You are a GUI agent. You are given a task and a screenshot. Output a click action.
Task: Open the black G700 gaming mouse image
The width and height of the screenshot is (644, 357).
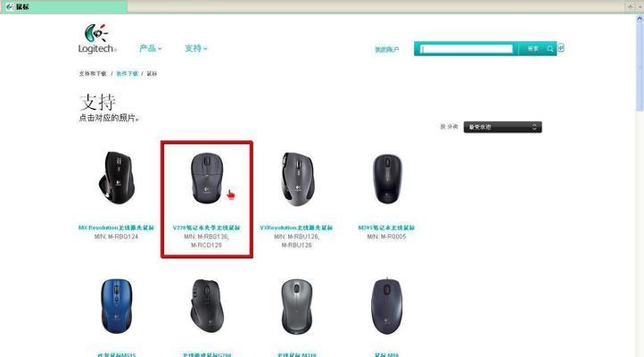[207, 306]
